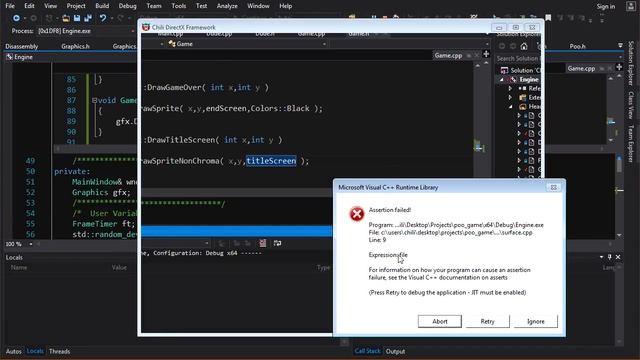The width and height of the screenshot is (640, 360).
Task: Click Abort in the assertion dialog
Action: point(440,321)
